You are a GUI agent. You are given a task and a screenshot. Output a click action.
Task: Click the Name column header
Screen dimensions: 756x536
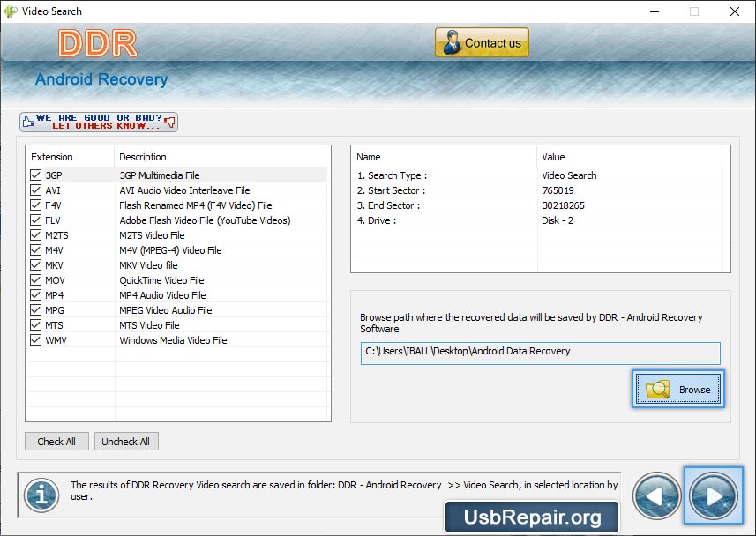click(x=444, y=157)
